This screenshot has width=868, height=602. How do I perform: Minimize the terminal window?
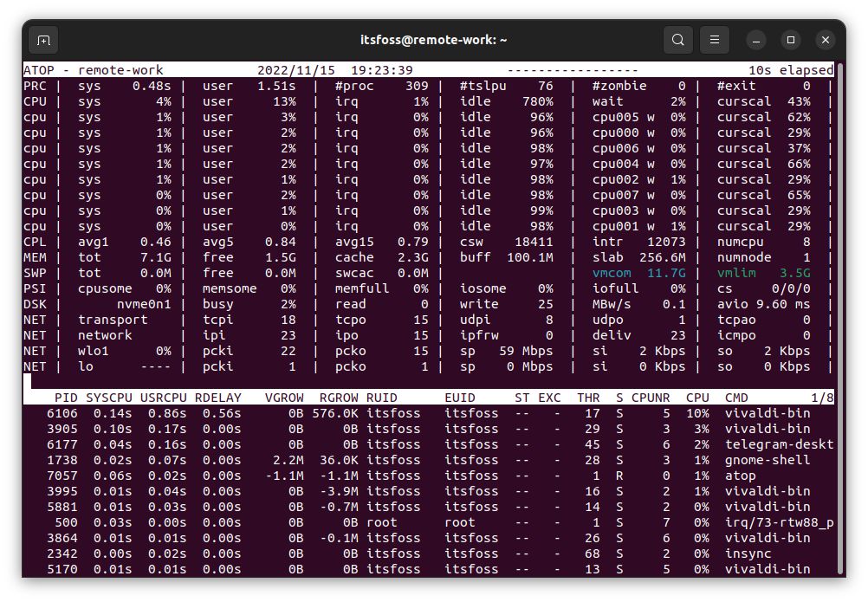[x=755, y=40]
